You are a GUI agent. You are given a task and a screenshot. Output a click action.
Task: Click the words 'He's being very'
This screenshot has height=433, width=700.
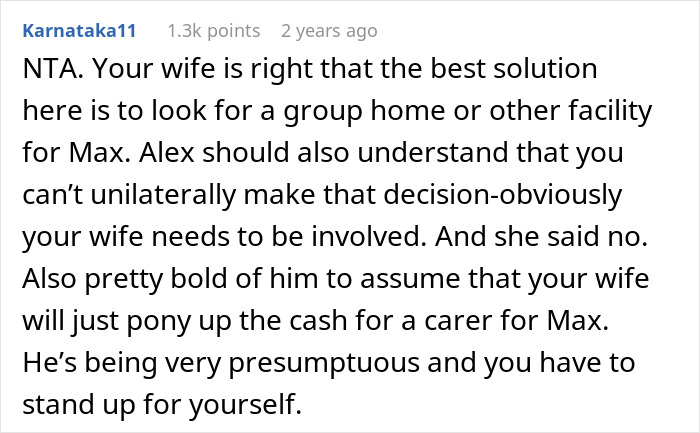122,363
